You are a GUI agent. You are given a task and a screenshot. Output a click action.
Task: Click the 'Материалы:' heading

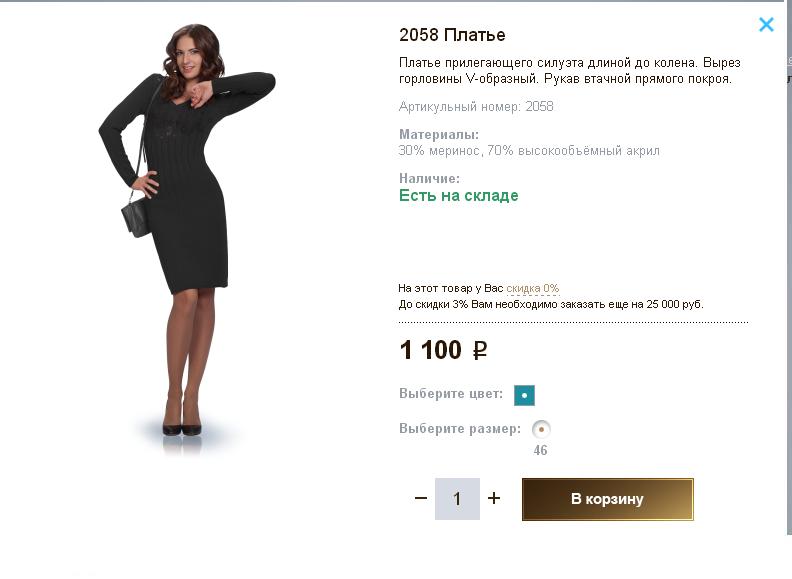(439, 134)
